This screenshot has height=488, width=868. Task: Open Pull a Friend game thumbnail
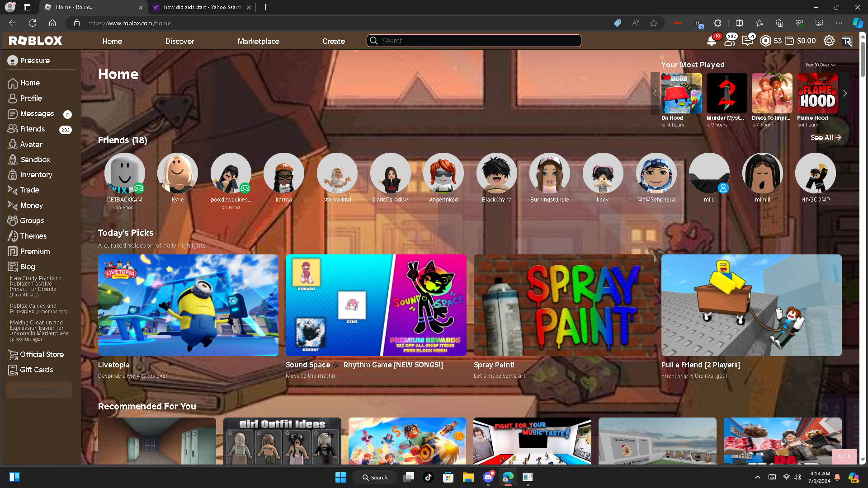(751, 305)
